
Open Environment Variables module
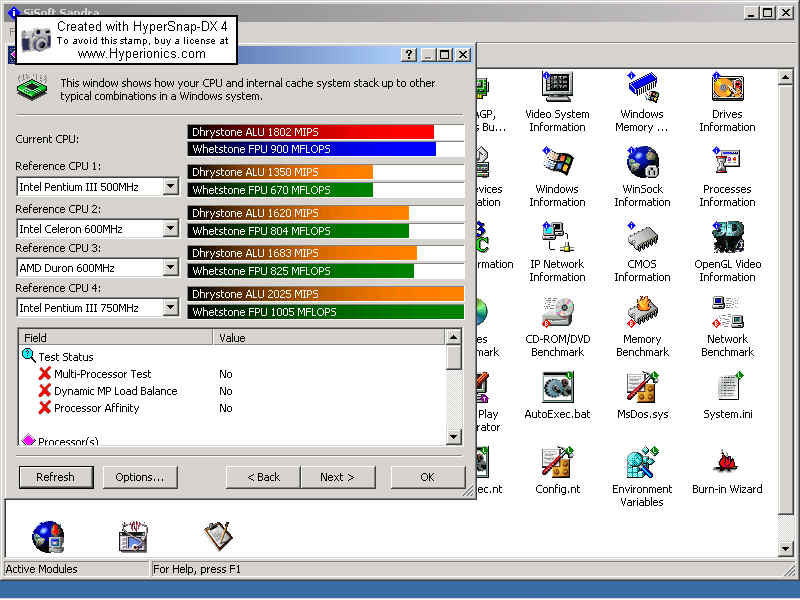[x=642, y=477]
